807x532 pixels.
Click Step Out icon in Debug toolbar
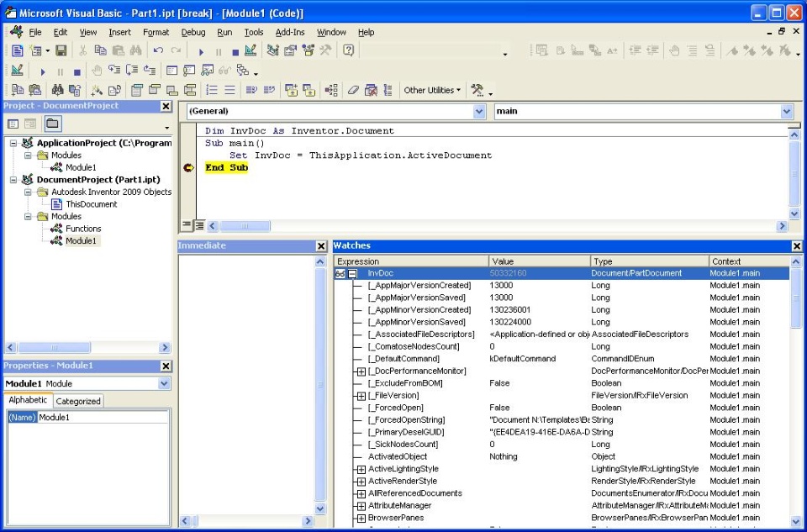[150, 71]
